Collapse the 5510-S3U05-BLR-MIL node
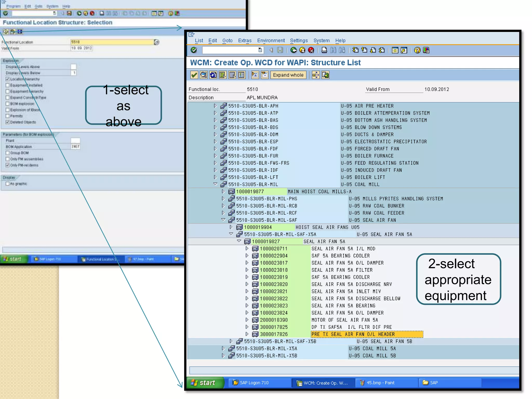Screen dimensions: 532x399 215,184
